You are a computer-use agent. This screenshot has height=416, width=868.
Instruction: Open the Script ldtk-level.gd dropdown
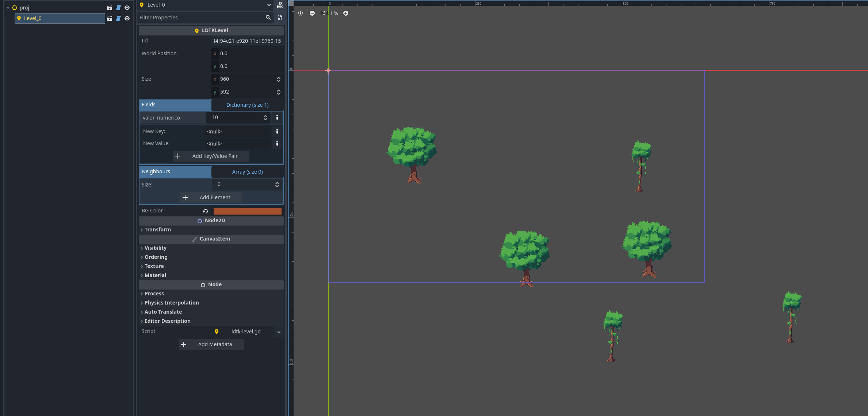tap(279, 332)
